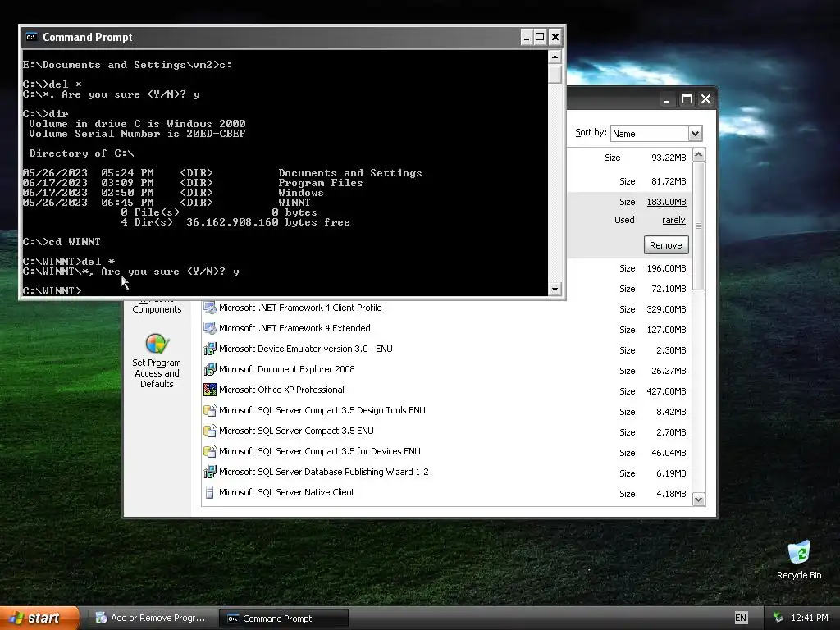The width and height of the screenshot is (840, 630).
Task: Select SQL Server Compact 3.5 for Devices icon
Action: 210,452
